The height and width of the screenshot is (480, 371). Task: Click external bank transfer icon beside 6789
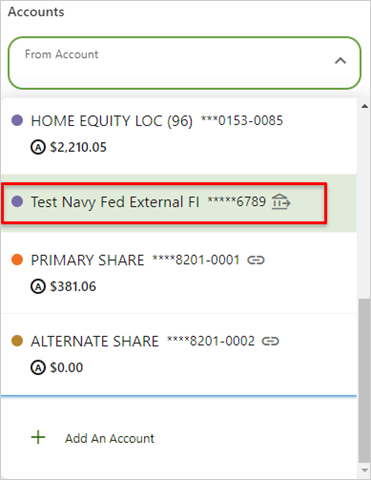281,202
